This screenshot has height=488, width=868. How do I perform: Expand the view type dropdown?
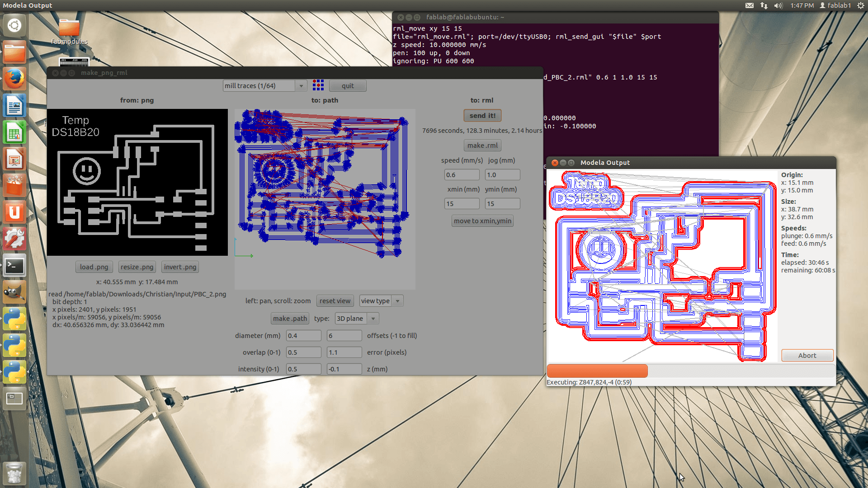coord(397,300)
